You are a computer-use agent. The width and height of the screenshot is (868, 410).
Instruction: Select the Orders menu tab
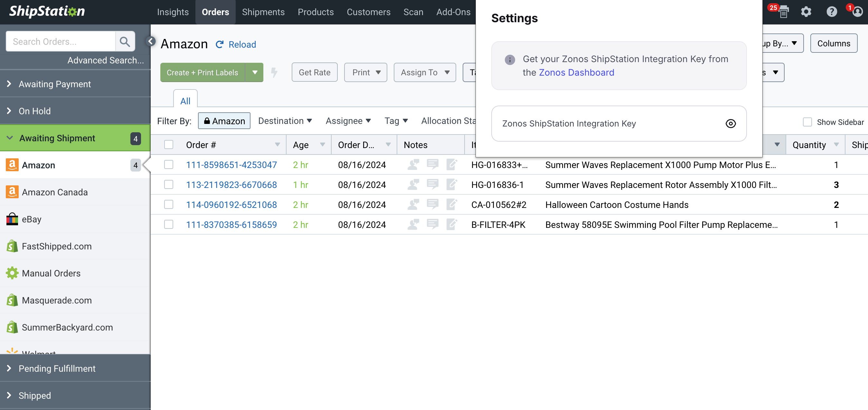tap(215, 12)
